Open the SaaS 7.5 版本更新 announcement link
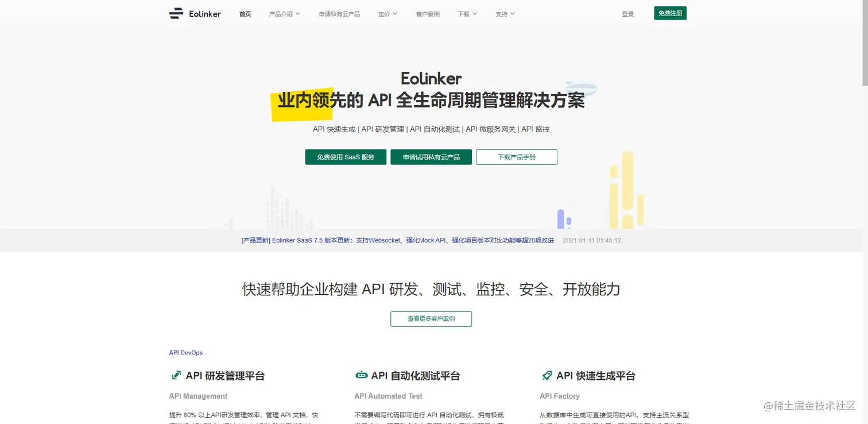Viewport: 868px width, 424px height. coord(398,240)
